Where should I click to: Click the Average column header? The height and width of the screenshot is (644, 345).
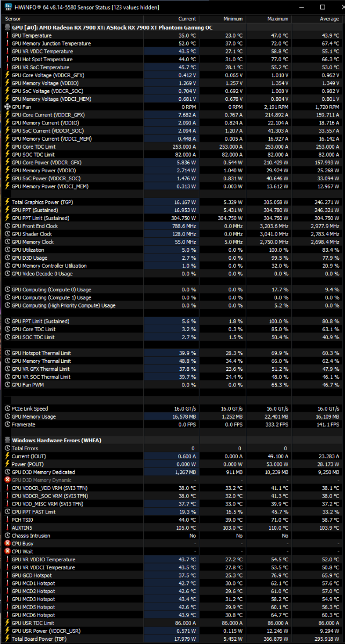tap(317, 19)
